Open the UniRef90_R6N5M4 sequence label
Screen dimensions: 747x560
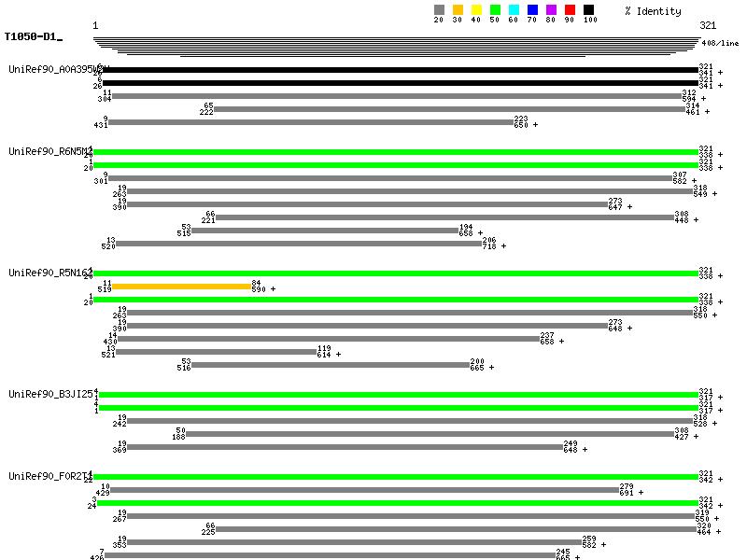point(49,151)
